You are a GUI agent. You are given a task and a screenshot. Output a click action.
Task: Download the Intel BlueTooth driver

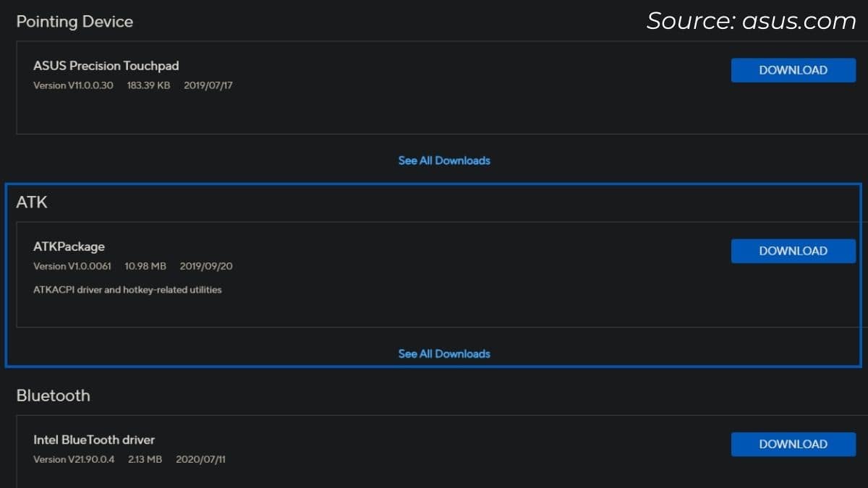[793, 444]
